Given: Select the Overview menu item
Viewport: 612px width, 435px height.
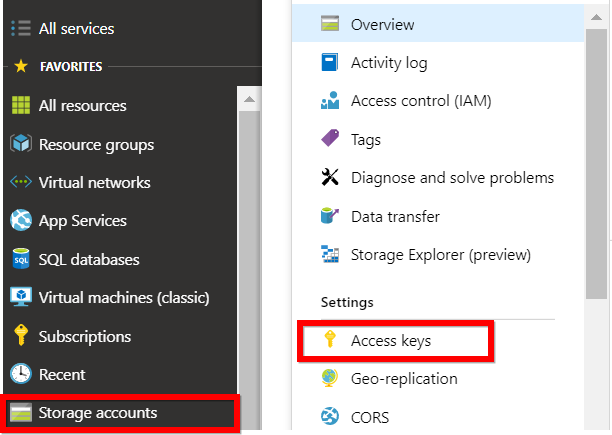Looking at the screenshot, I should (x=438, y=24).
